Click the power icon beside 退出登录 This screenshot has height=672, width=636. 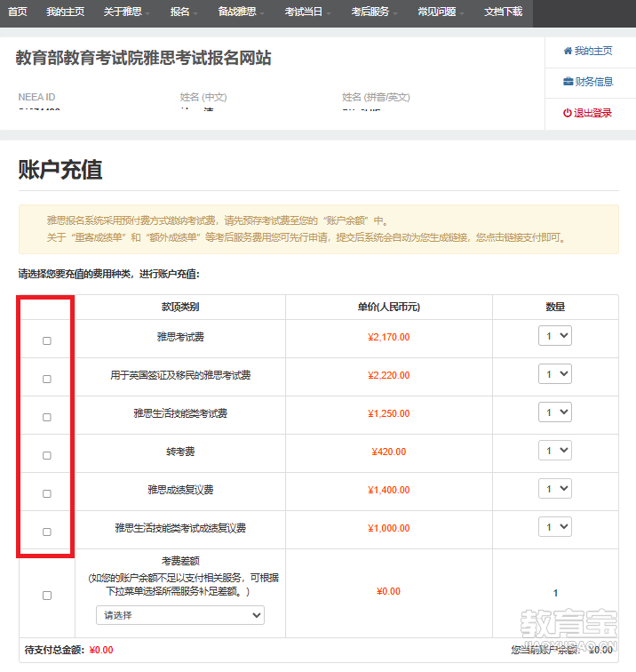(x=567, y=113)
